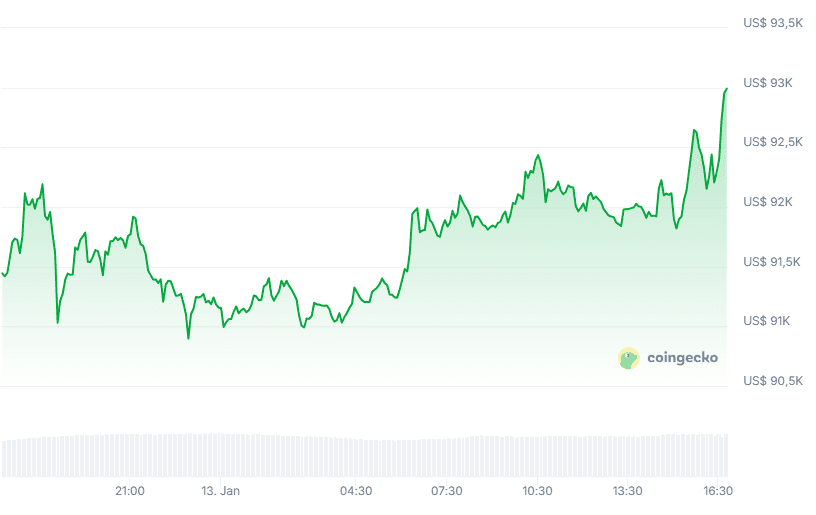Click the 10:30 time label
Image resolution: width=816 pixels, height=515 pixels.
tap(537, 491)
